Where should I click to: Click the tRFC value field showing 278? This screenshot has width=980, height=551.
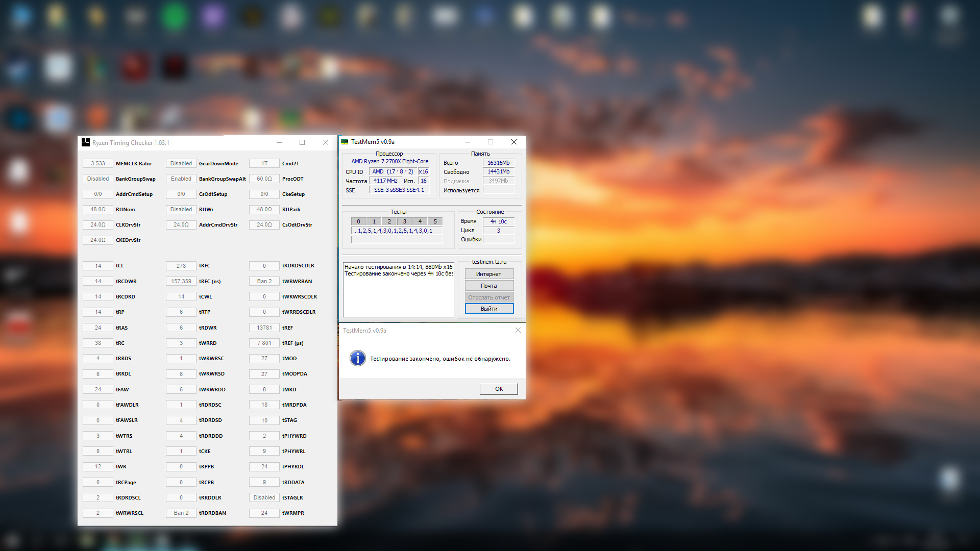coord(181,266)
